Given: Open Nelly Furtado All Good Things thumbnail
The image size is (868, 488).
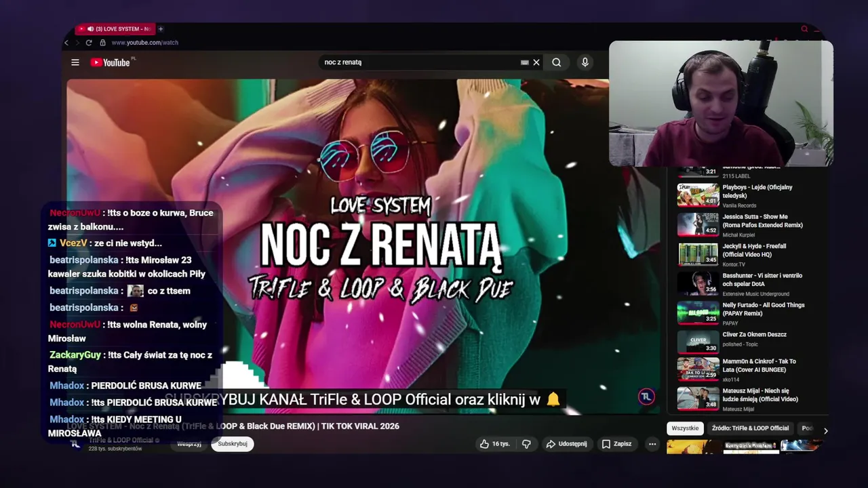Looking at the screenshot, I should pyautogui.click(x=698, y=312).
